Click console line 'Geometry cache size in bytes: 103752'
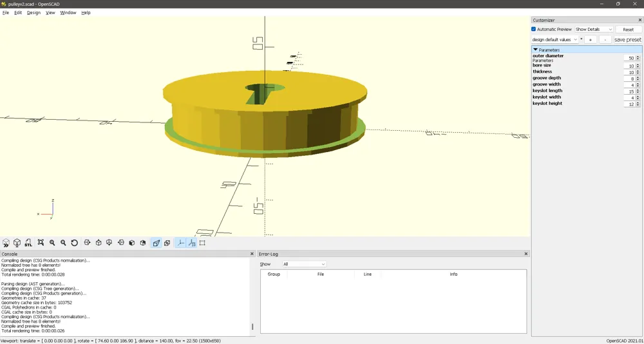The image size is (644, 344). click(37, 303)
